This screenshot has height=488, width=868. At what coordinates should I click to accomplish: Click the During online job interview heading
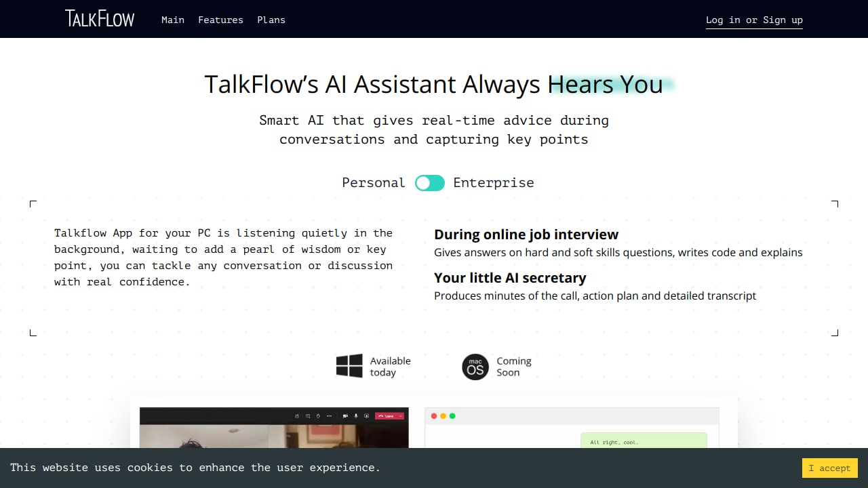point(526,235)
